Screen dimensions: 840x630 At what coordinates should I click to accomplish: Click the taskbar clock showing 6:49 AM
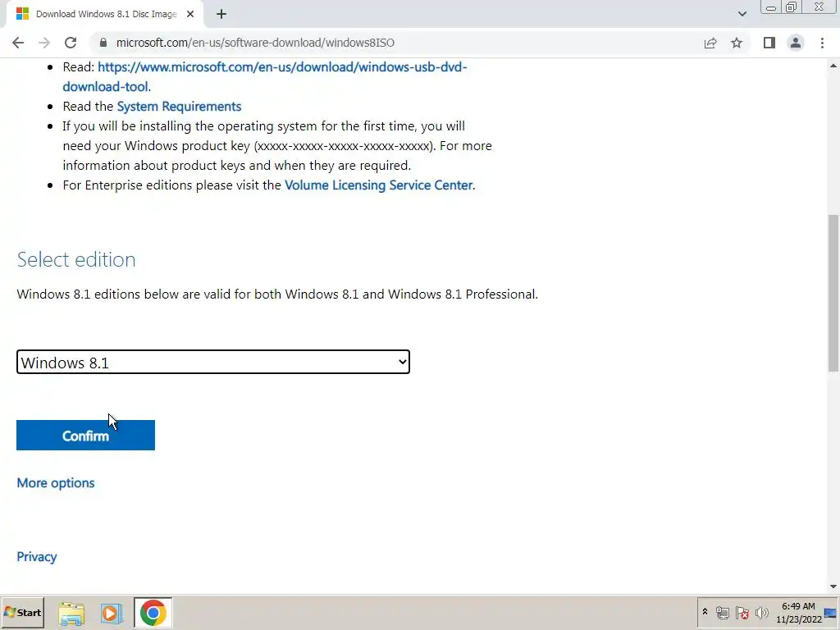[x=798, y=612]
